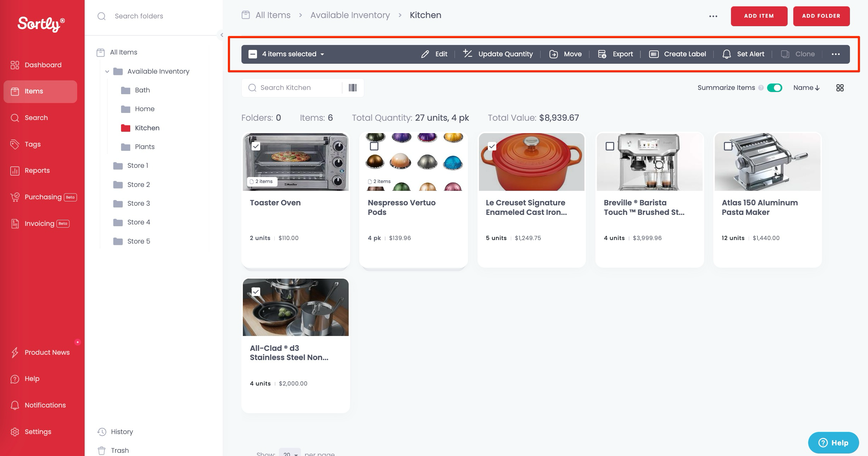Click Update Quantity in bulk toolbar
This screenshot has height=456, width=868.
(x=498, y=54)
